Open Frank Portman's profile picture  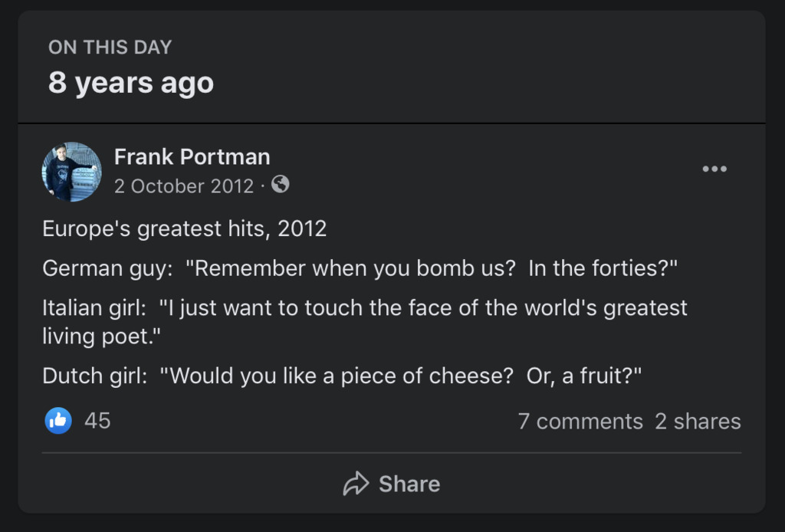71,172
